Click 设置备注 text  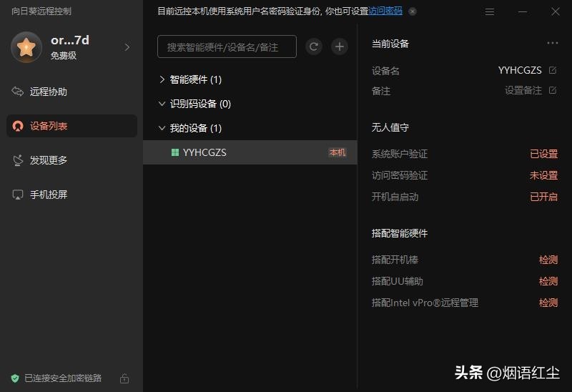pyautogui.click(x=523, y=90)
